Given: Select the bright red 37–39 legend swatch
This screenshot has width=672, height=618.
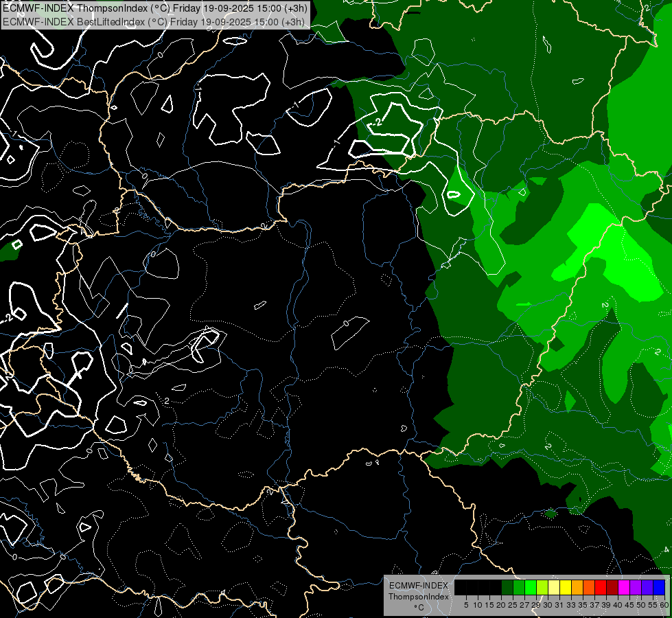Looking at the screenshot, I should (601, 587).
